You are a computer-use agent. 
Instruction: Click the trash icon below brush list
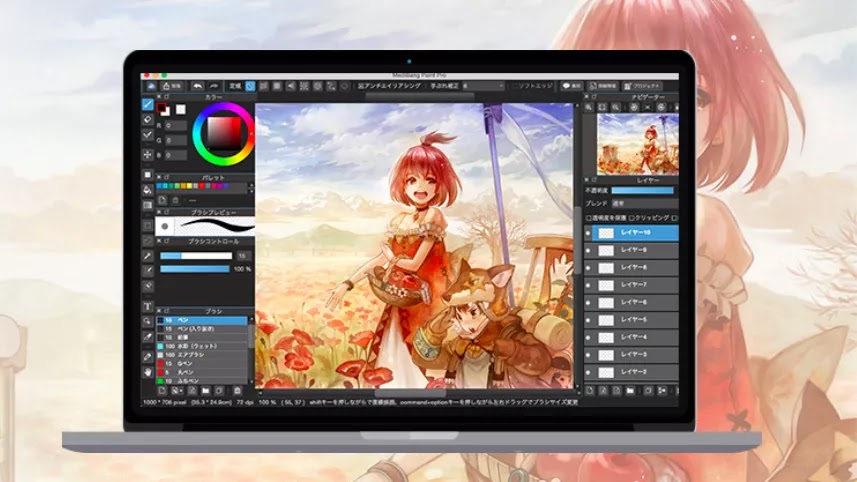[237, 391]
